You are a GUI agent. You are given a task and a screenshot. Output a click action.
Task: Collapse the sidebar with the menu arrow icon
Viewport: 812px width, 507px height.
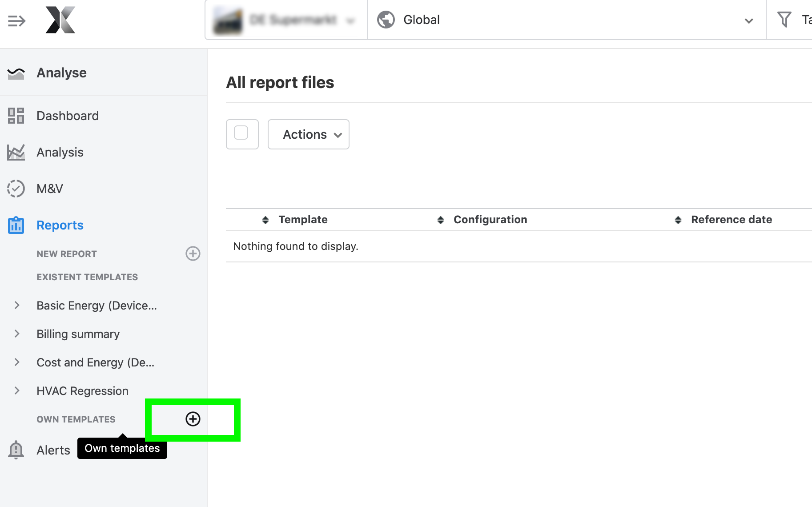point(16,20)
